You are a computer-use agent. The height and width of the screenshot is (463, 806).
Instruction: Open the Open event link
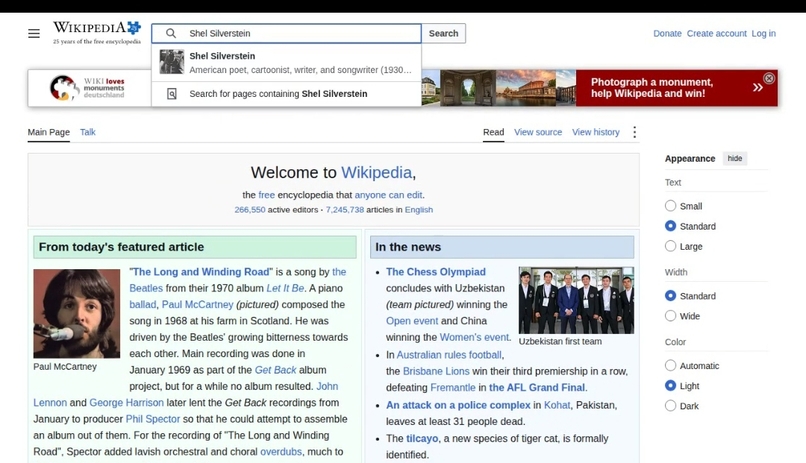pos(412,321)
